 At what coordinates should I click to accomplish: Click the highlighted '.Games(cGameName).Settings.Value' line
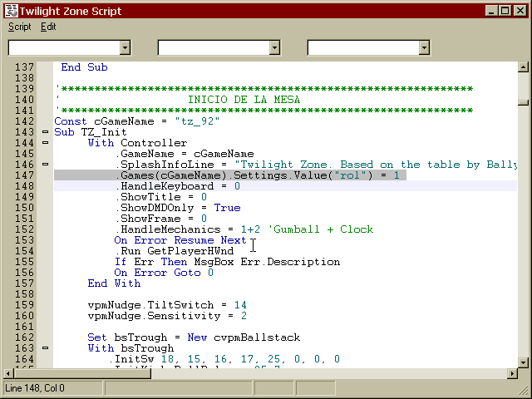click(230, 175)
